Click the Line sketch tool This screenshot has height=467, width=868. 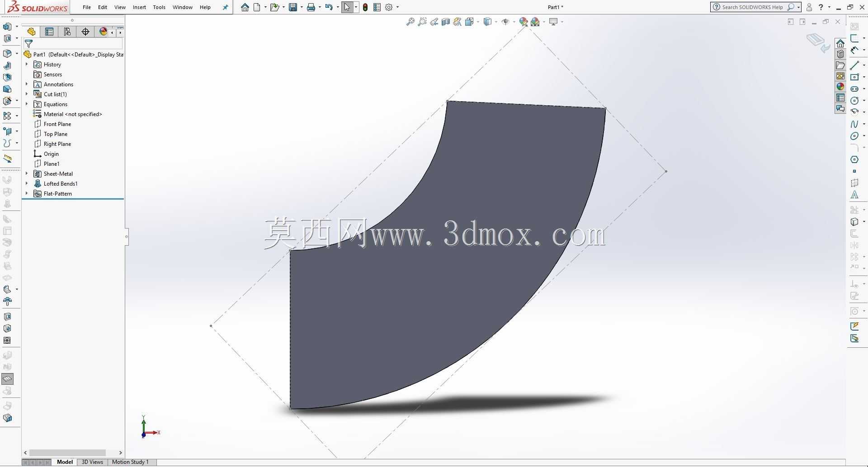[854, 65]
